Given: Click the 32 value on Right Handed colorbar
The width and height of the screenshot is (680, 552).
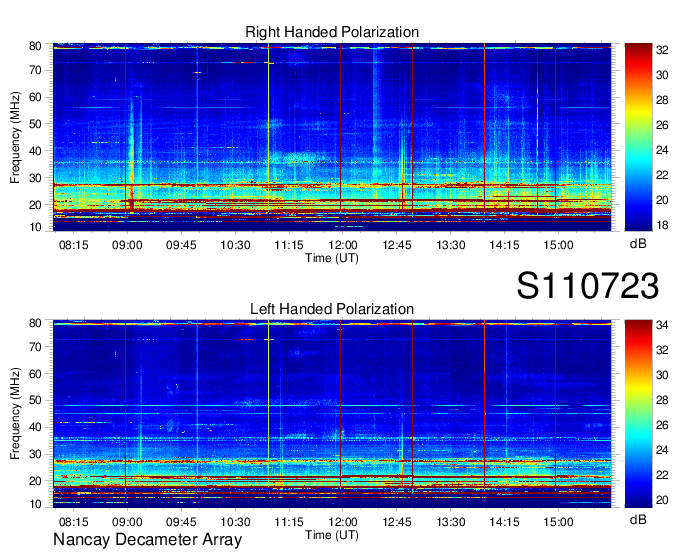Looking at the screenshot, I should tap(662, 50).
